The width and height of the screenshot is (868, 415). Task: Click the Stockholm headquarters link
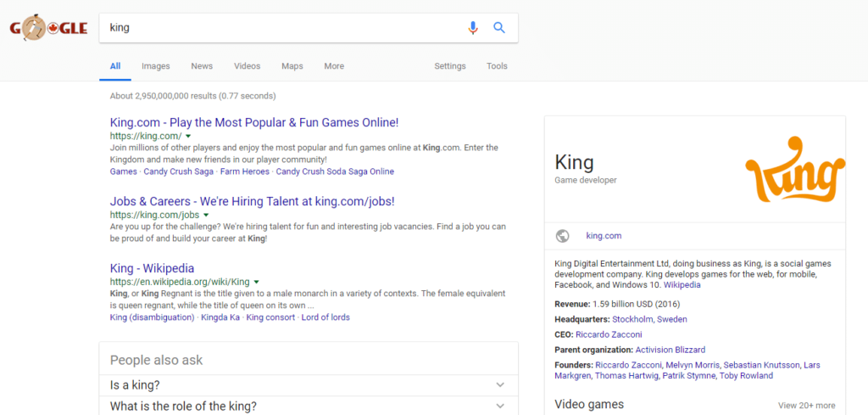(x=634, y=320)
